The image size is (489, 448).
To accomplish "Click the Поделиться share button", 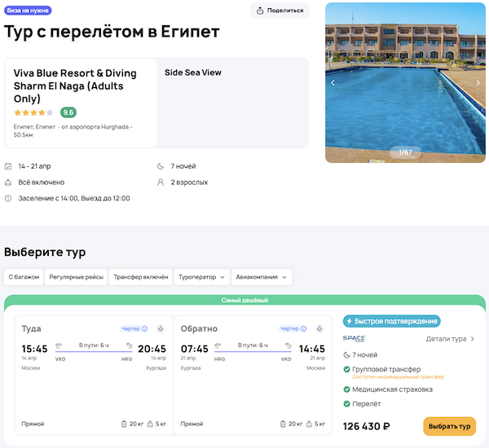I will 280,11.
